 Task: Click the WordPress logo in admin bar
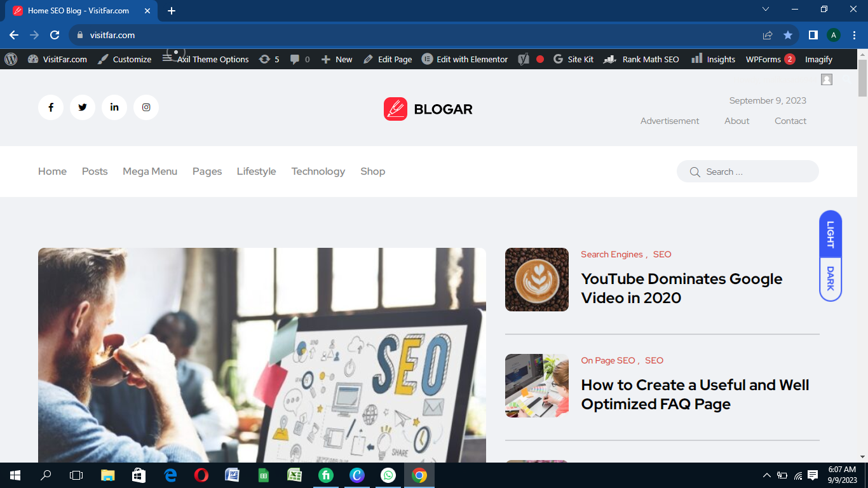pos(11,59)
